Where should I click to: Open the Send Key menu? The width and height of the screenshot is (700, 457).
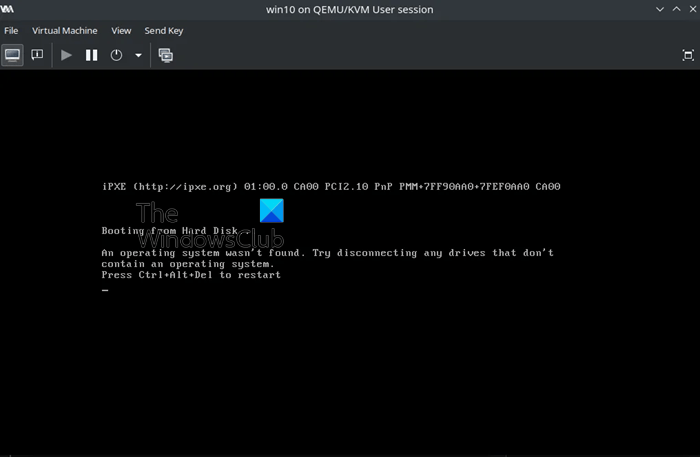click(x=164, y=31)
